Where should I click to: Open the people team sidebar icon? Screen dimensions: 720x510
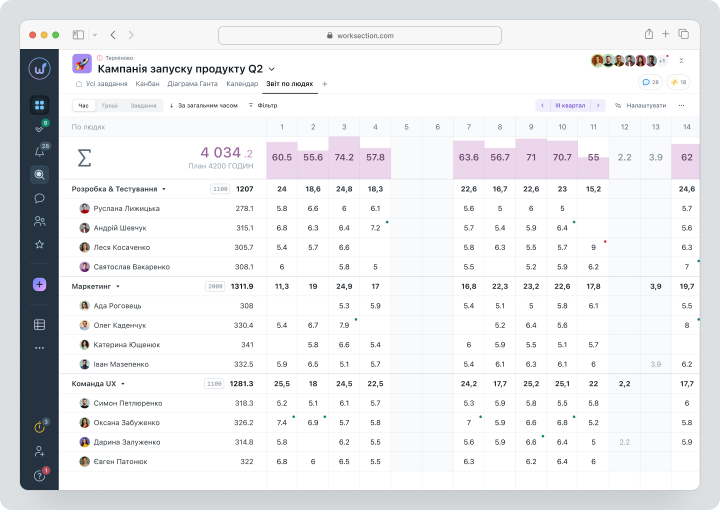[39, 221]
